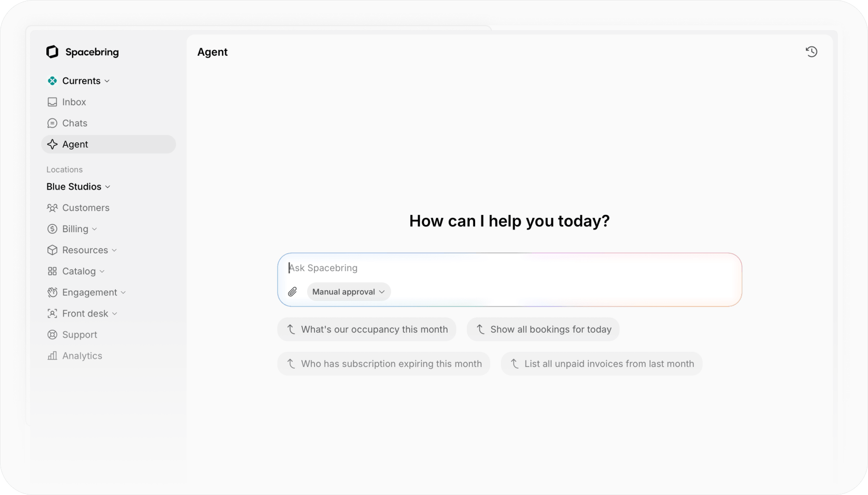Focus the Ask Spacebring input field

pos(509,268)
